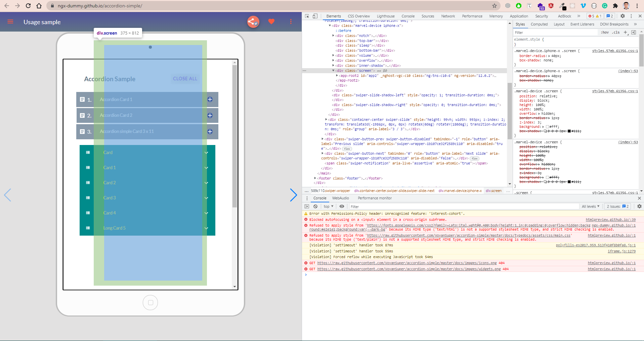Tap the device home button
This screenshot has width=644, height=341.
click(151, 303)
